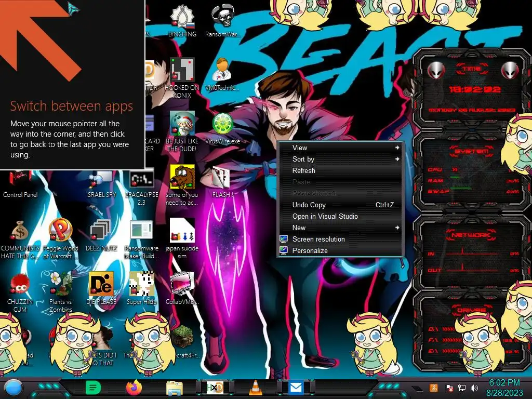Launch Plants vs Zombies icon
This screenshot has width=532, height=399.
(60, 292)
